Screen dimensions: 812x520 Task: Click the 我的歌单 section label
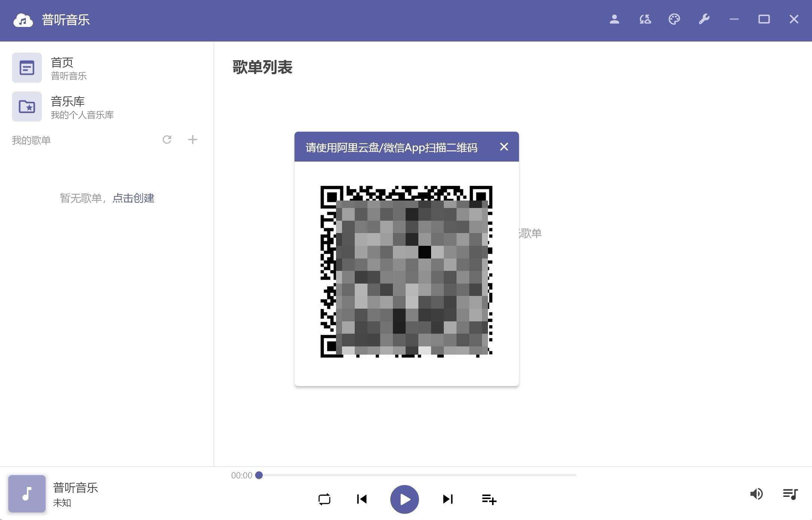[31, 140]
